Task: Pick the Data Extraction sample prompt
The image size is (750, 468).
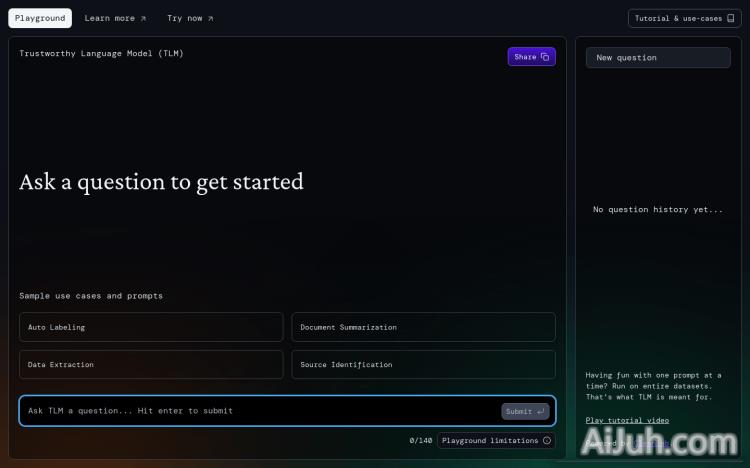Action: click(151, 364)
